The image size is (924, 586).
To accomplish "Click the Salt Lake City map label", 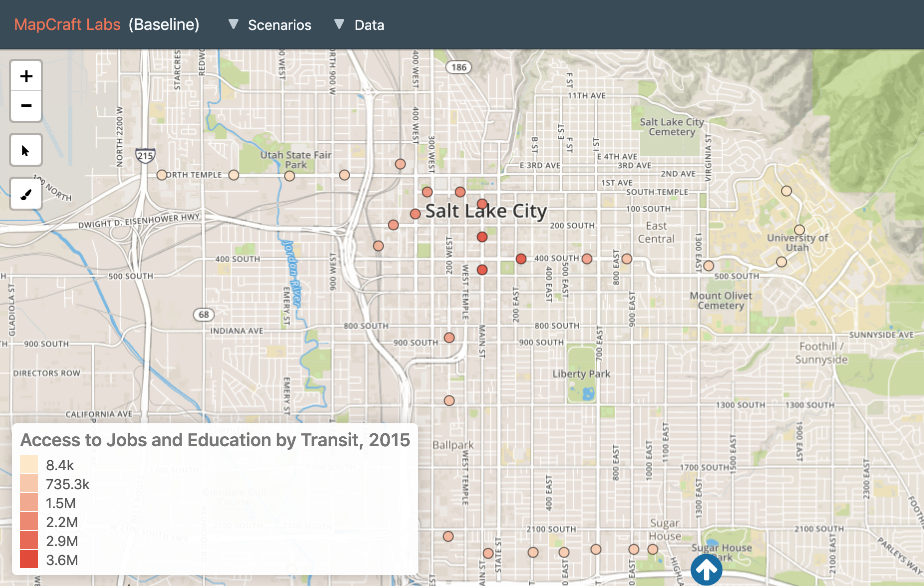I will tap(486, 211).
